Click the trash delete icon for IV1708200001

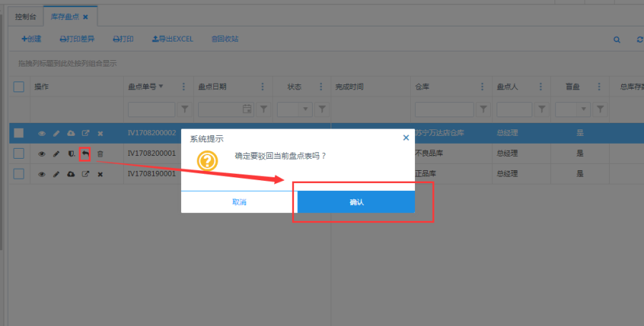point(100,154)
